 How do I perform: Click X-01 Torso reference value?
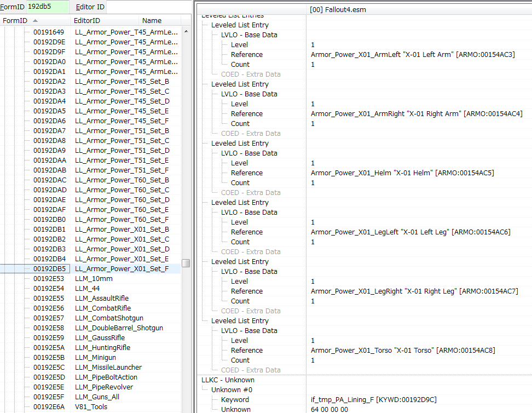403,350
